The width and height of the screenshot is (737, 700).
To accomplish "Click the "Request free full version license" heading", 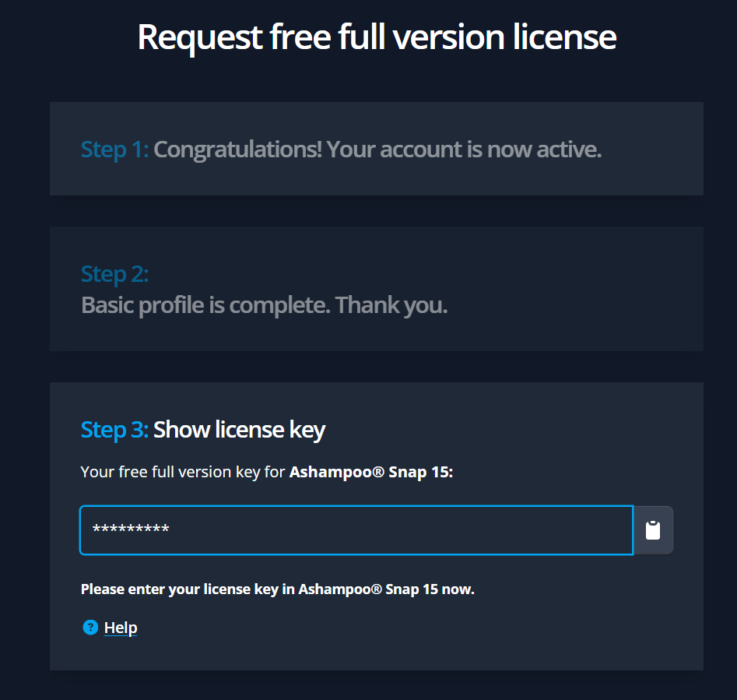I will pos(377,37).
